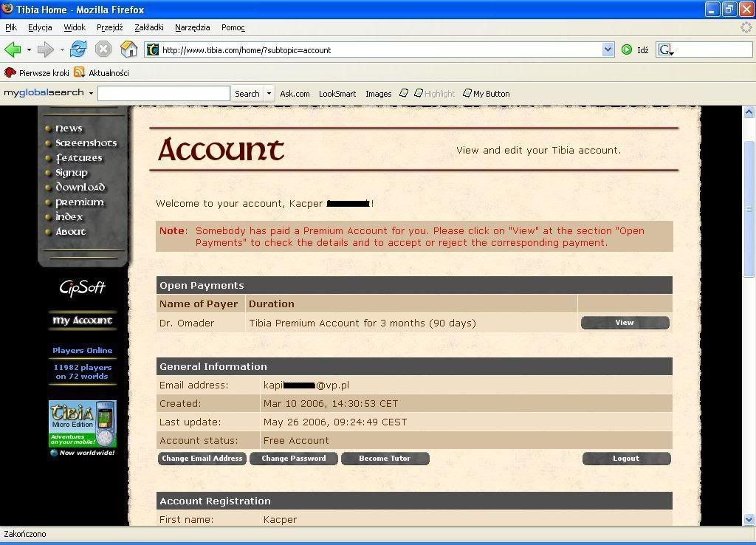Screen dimensions: 756x545
Task: Open the News sidebar link
Action: click(69, 128)
